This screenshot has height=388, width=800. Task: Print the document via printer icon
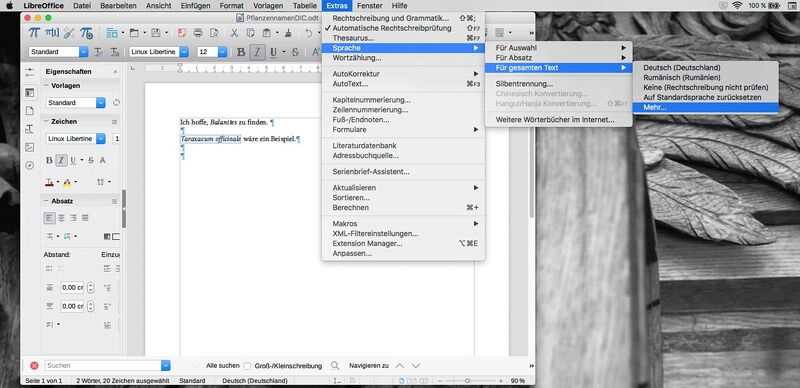coord(198,33)
